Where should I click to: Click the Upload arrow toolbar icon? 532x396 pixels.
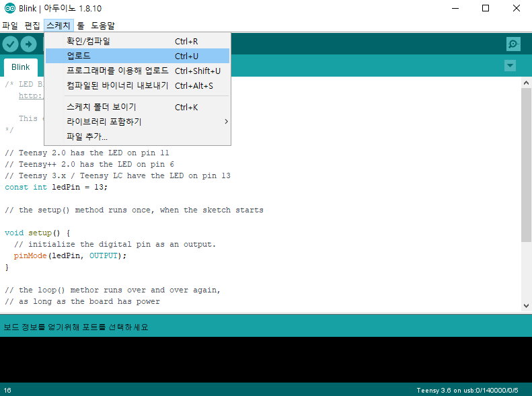point(29,44)
